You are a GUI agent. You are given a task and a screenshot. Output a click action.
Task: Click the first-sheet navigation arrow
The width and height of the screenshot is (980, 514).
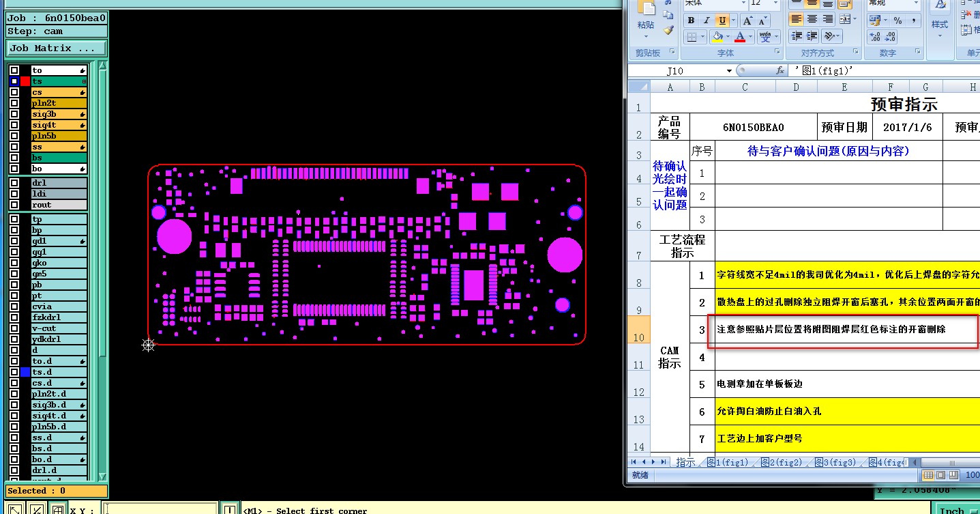coord(634,463)
